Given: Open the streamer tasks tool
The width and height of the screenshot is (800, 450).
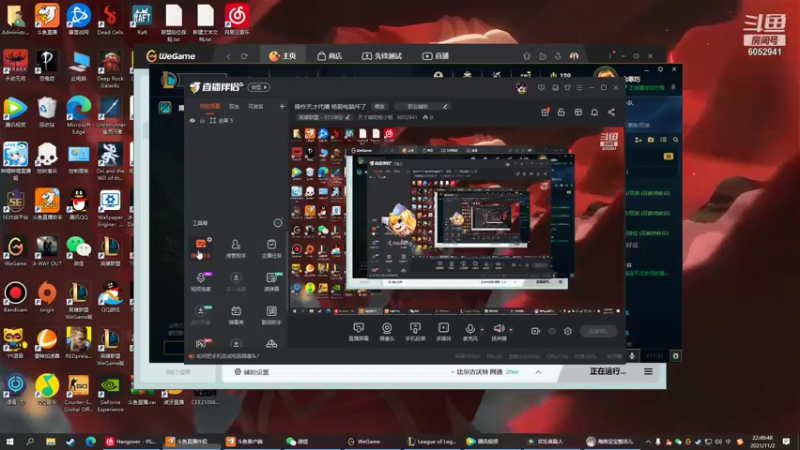Looking at the screenshot, I should pos(271,248).
